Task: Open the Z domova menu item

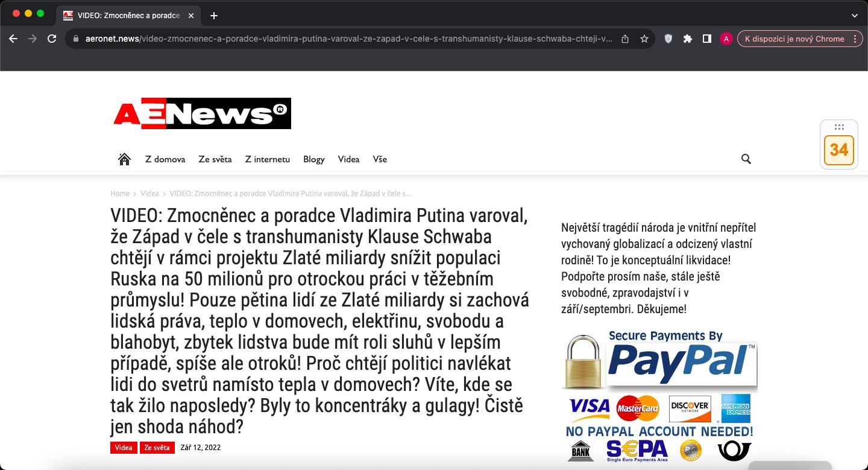Action: (x=165, y=159)
